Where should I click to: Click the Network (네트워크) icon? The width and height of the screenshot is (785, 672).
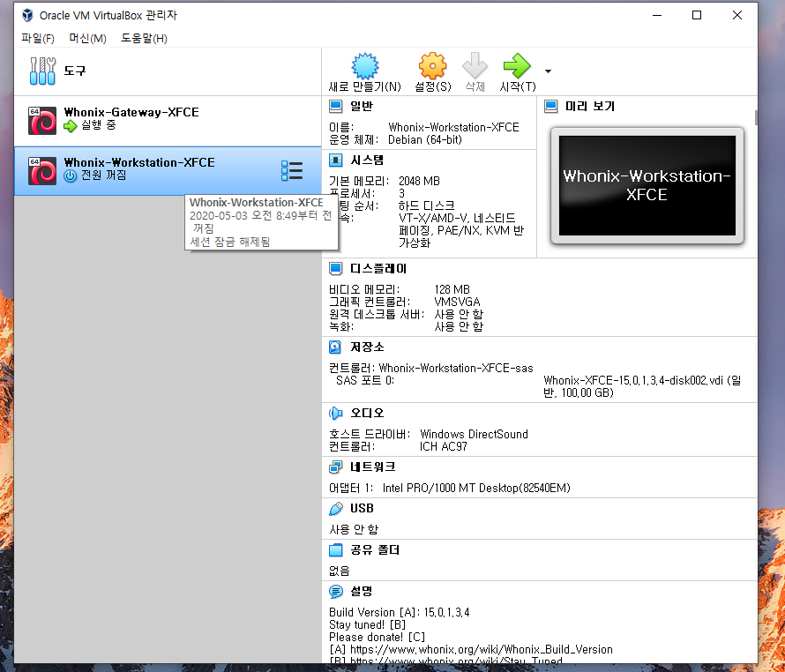point(335,467)
